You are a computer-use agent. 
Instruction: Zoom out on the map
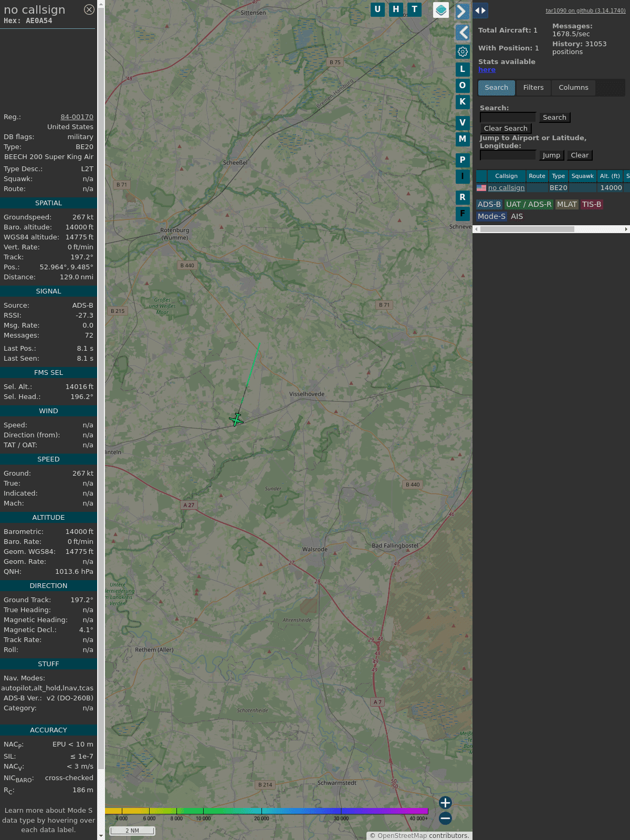[445, 818]
